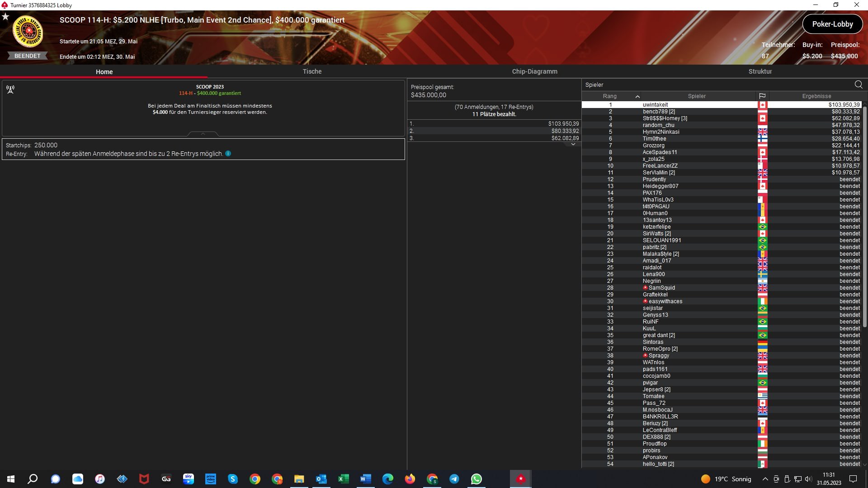Open the player search magnifier icon
The image size is (868, 488).
point(858,84)
